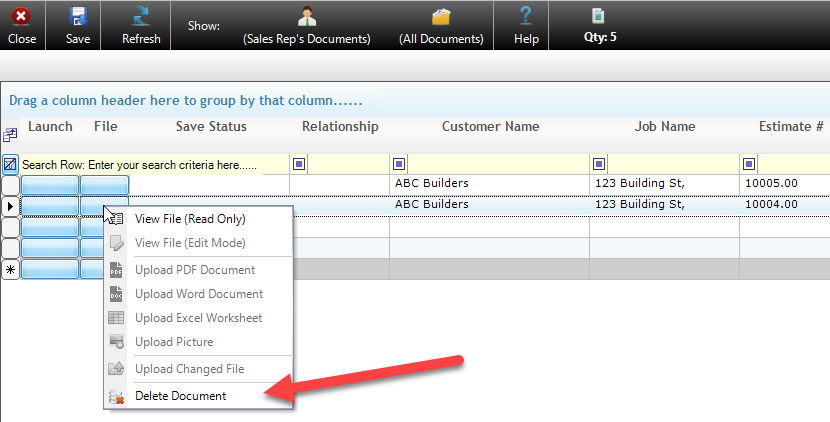Sort by Job Name column header
This screenshot has height=422, width=830.
click(665, 127)
